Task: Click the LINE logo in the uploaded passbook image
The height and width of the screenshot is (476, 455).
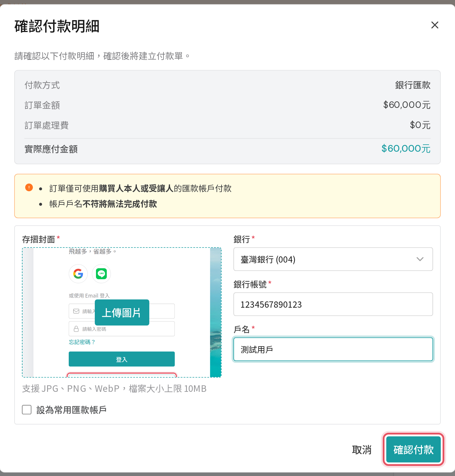Action: [x=101, y=274]
